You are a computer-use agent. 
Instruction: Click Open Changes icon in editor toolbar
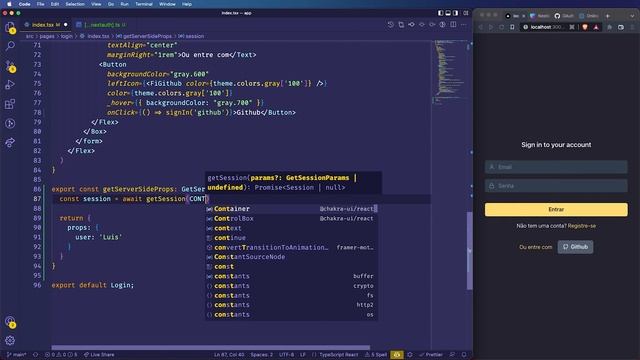[401, 24]
